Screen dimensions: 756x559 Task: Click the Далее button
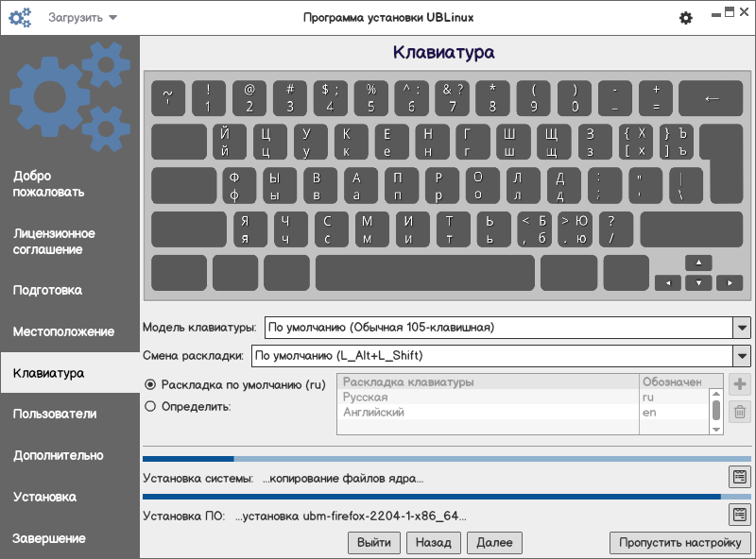click(494, 543)
